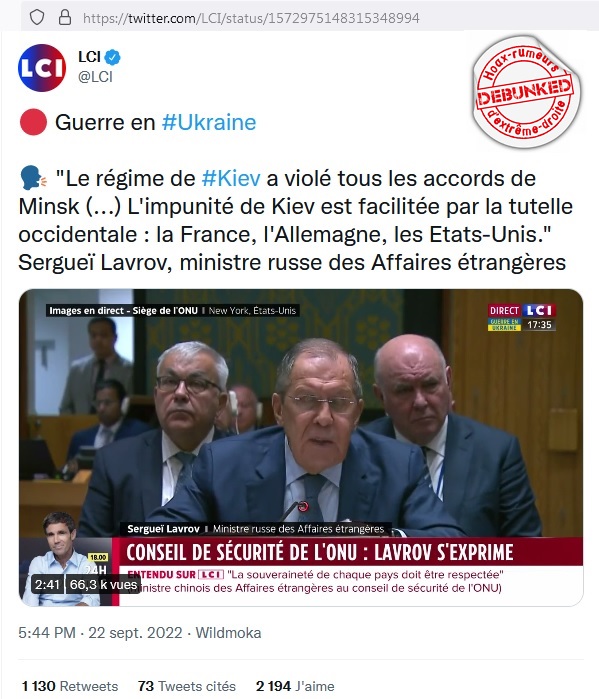Image resolution: width=599 pixels, height=699 pixels.
Task: Click the Wildmoka source link
Action: coord(228,633)
